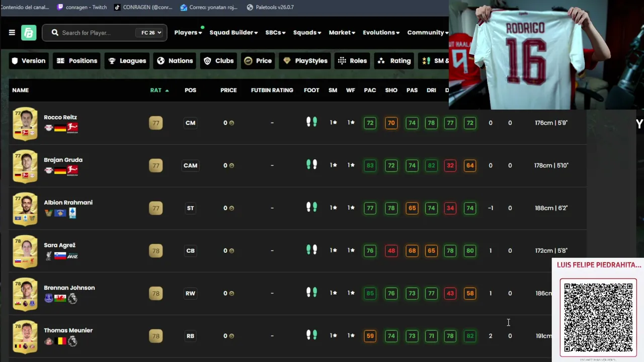This screenshot has height=362, width=644.
Task: Open Albion Rahmani's player card thumbnail
Action: tap(25, 209)
